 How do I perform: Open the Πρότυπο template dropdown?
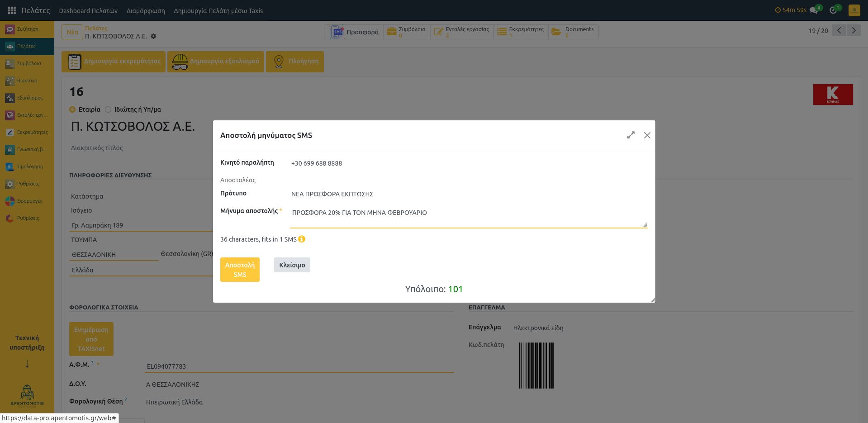[x=469, y=194]
